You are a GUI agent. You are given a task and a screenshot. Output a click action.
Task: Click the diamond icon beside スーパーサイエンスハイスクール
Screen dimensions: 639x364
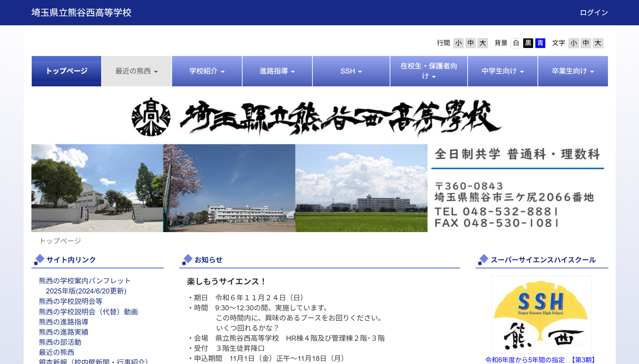(483, 259)
